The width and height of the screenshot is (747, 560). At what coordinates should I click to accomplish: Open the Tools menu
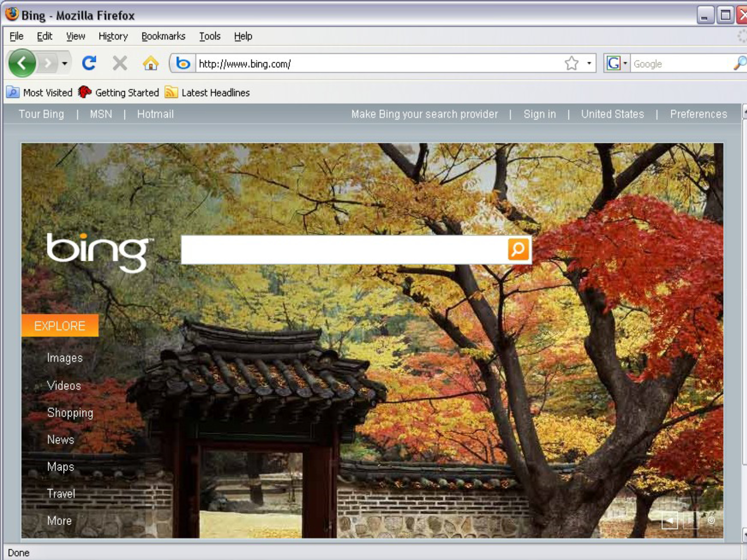(x=210, y=36)
